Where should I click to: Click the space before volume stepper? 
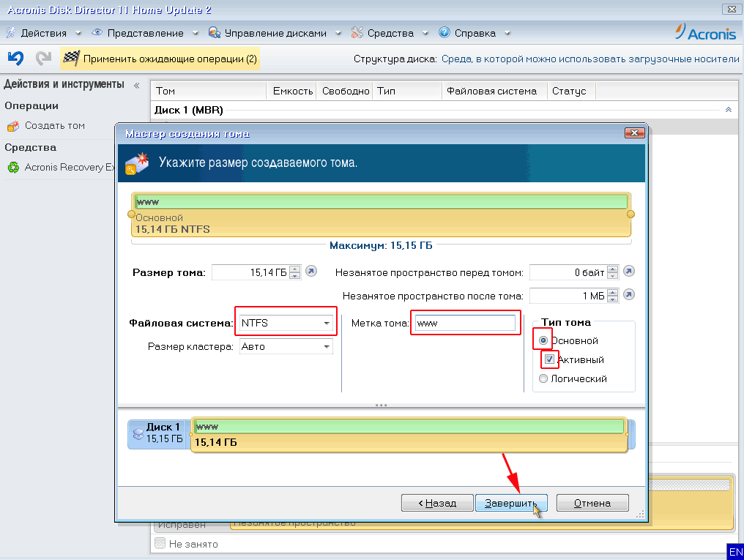613,272
